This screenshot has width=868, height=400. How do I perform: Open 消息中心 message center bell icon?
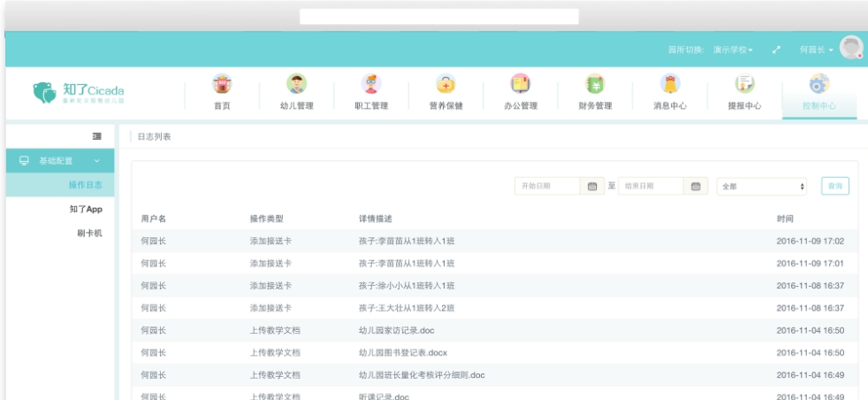pyautogui.click(x=669, y=86)
